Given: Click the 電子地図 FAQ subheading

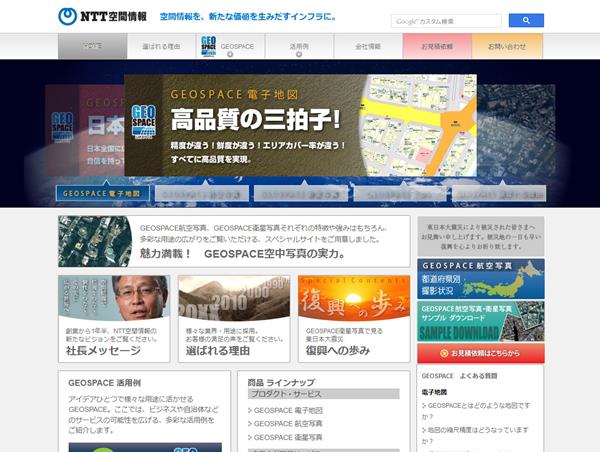Looking at the screenshot, I should (434, 392).
